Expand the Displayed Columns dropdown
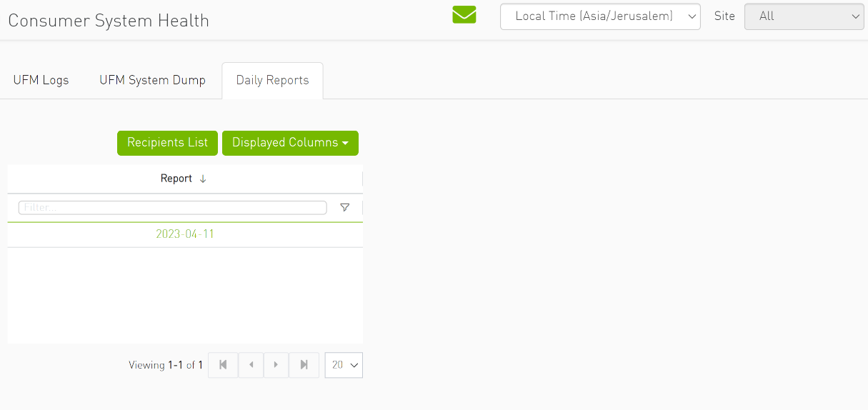This screenshot has height=410, width=868. click(x=290, y=143)
